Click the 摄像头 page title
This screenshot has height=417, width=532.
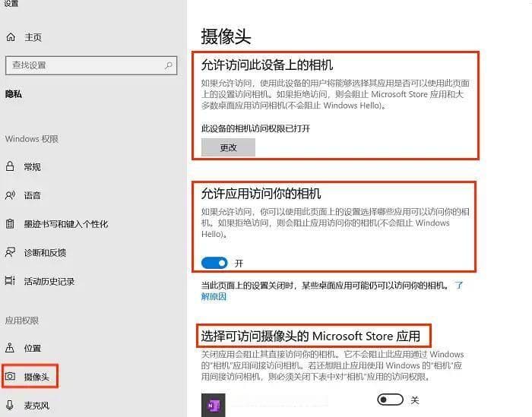click(x=226, y=36)
